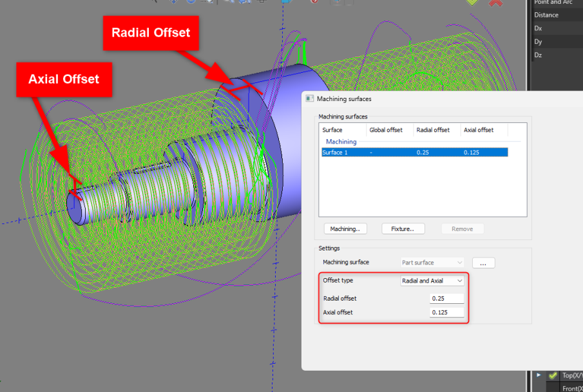
Task: Click the green checkmark accept icon
Action: [x=473, y=3]
